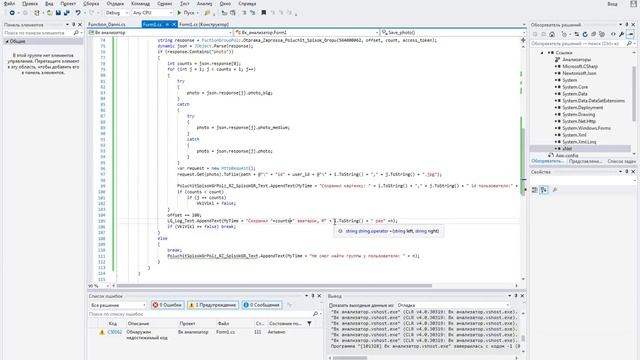
Task: Switch to Form1.cs [Конструктор] tab
Action: pyautogui.click(x=204, y=24)
